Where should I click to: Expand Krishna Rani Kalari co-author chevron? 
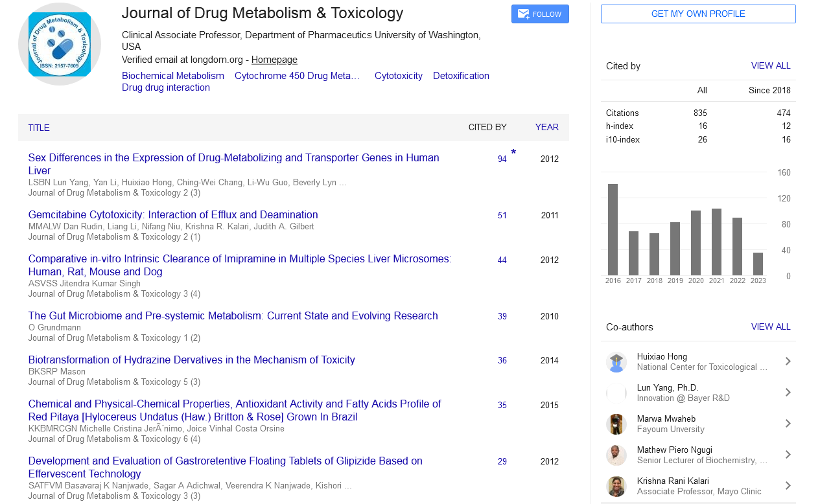coord(788,486)
